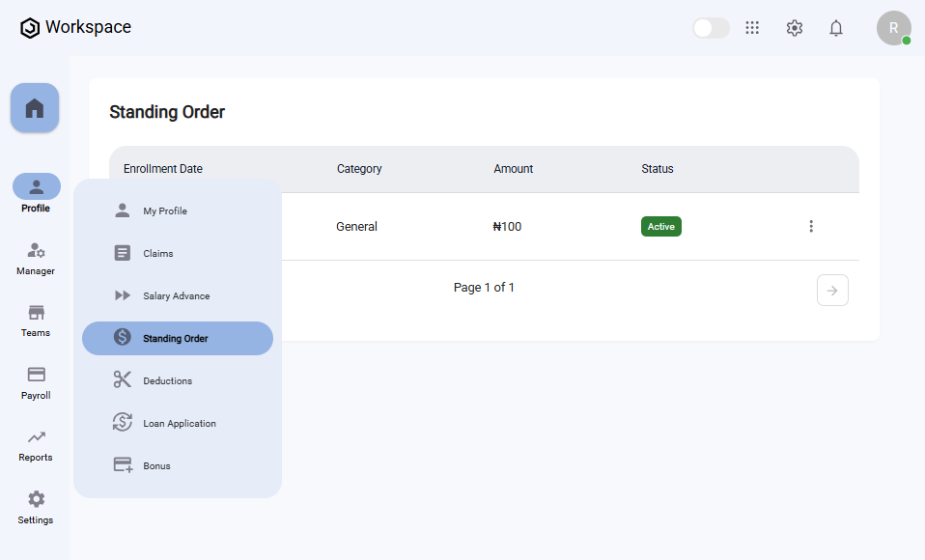Select Claims in the Profile menu
Viewport: 925px width, 560px height.
coord(158,254)
